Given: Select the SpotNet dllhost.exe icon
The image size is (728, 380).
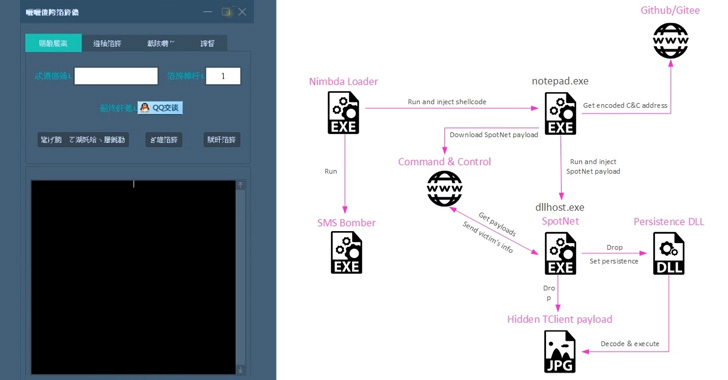Looking at the screenshot, I should click(560, 254).
